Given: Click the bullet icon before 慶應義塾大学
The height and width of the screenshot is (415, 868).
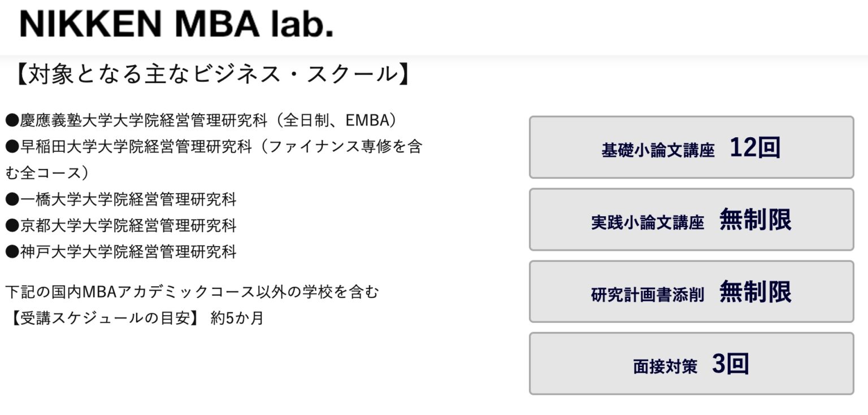Looking at the screenshot, I should [x=12, y=120].
